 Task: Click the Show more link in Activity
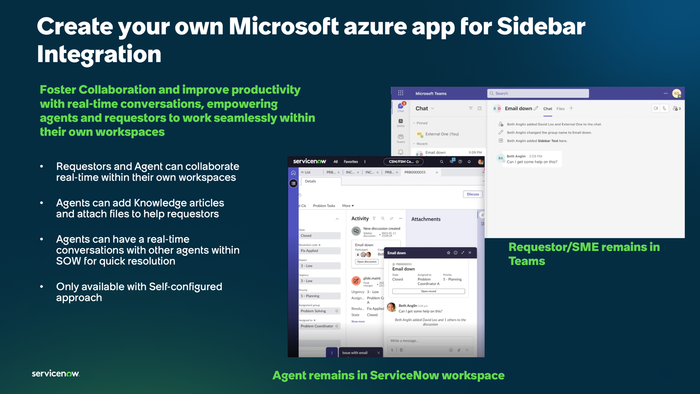click(358, 321)
